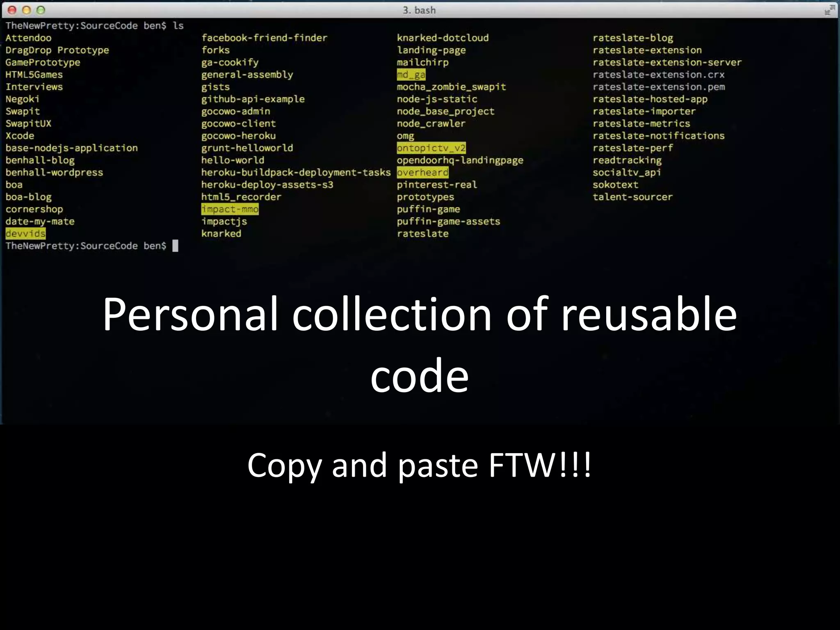Click the 'rateslate-hosted-app' entry

coord(650,99)
